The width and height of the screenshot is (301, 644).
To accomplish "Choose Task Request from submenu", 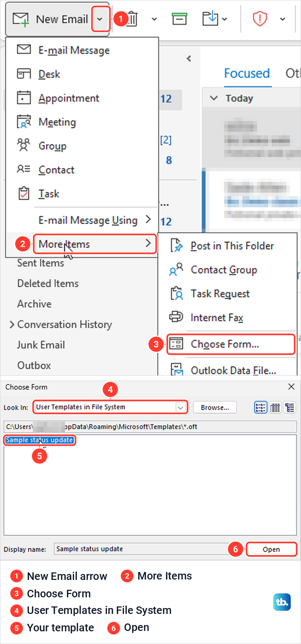I will tap(228, 294).
